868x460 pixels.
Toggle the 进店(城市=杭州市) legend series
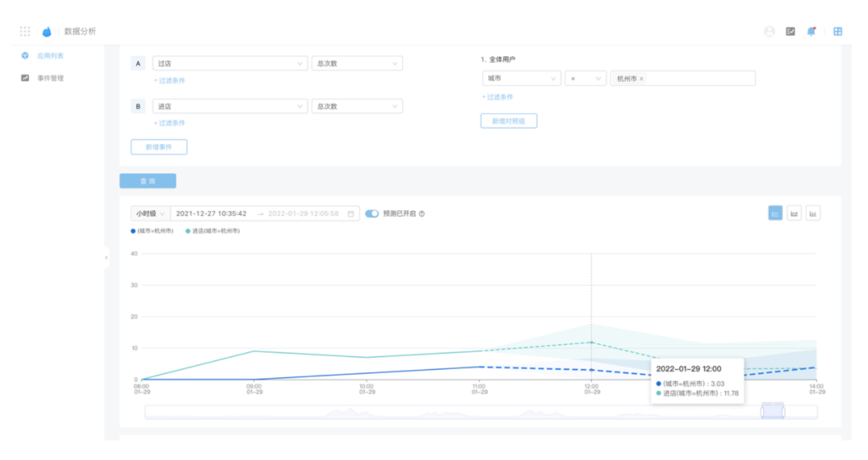(x=212, y=231)
